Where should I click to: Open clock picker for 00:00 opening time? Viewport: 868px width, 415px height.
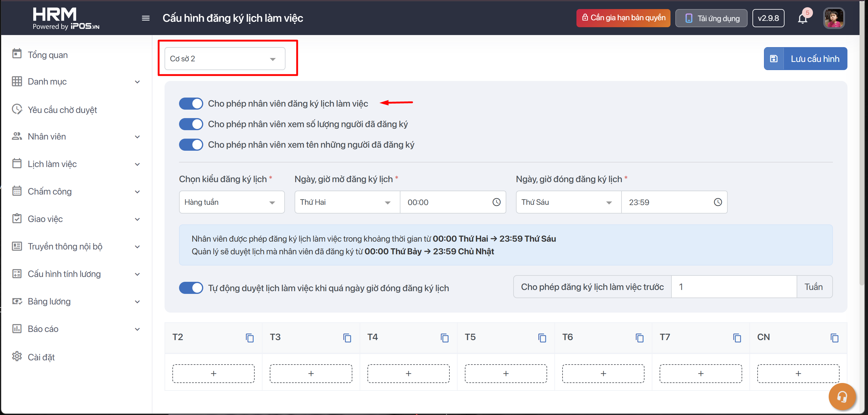(x=496, y=202)
